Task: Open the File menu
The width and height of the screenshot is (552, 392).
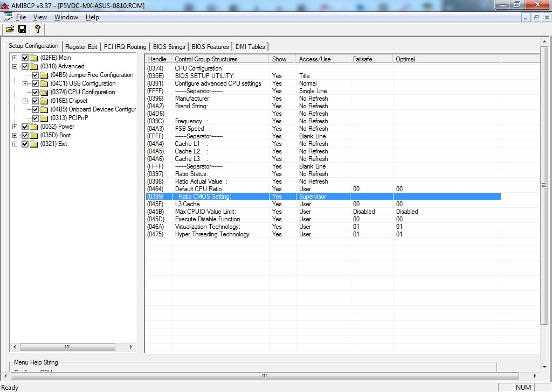Action: (x=21, y=17)
